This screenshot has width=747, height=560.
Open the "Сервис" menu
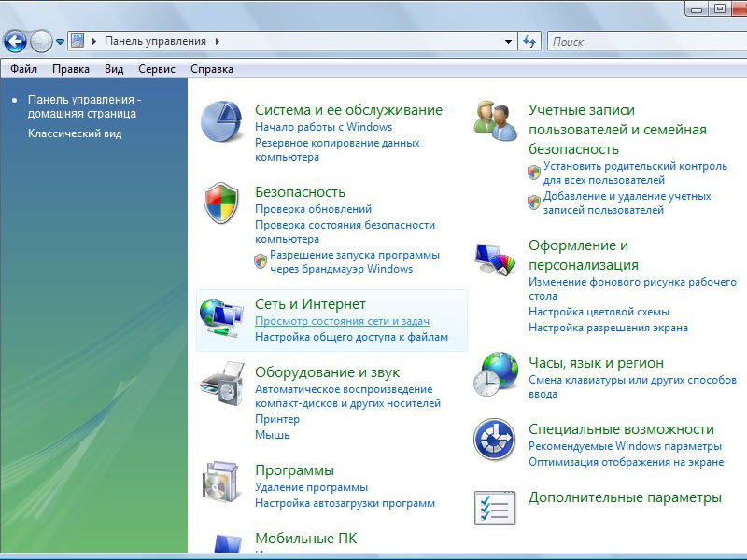click(156, 69)
